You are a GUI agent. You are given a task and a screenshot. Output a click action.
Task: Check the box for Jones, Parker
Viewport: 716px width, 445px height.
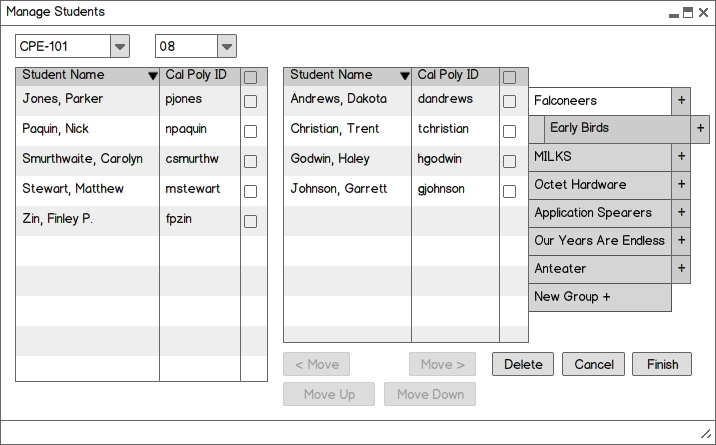pos(250,101)
